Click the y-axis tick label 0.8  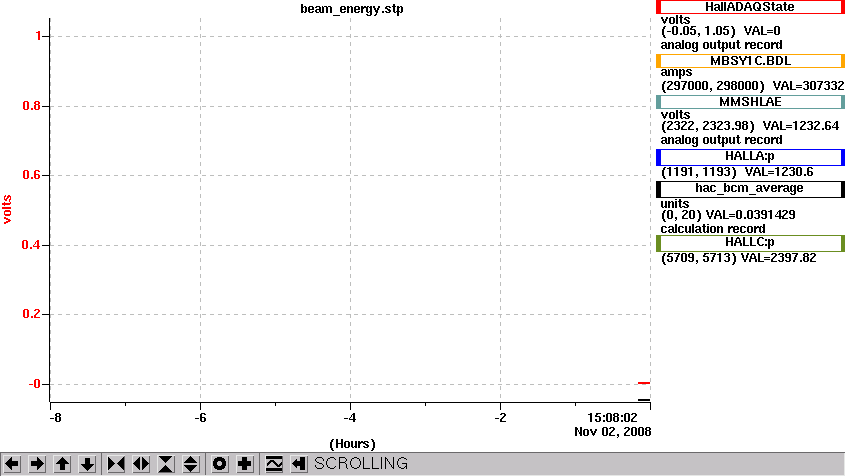point(32,106)
